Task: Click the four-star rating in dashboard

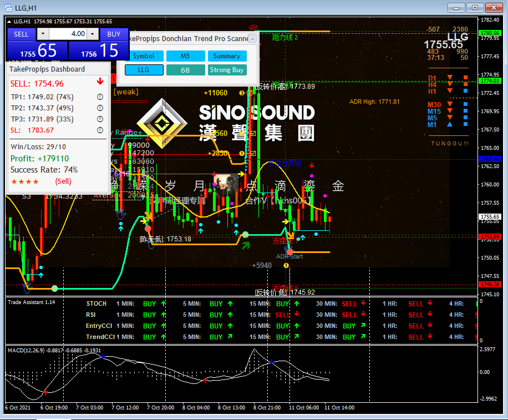Action: [x=25, y=181]
